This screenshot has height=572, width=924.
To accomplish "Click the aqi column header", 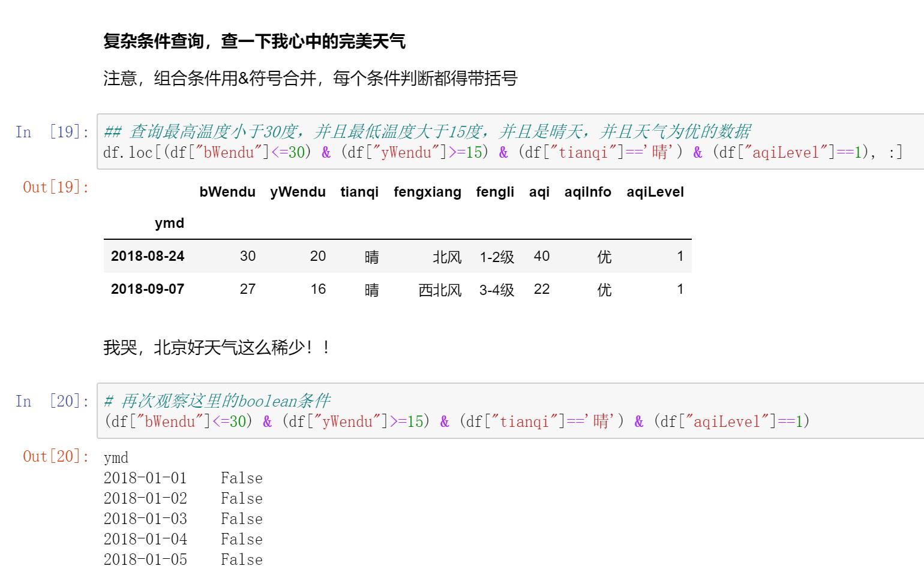I will [539, 192].
